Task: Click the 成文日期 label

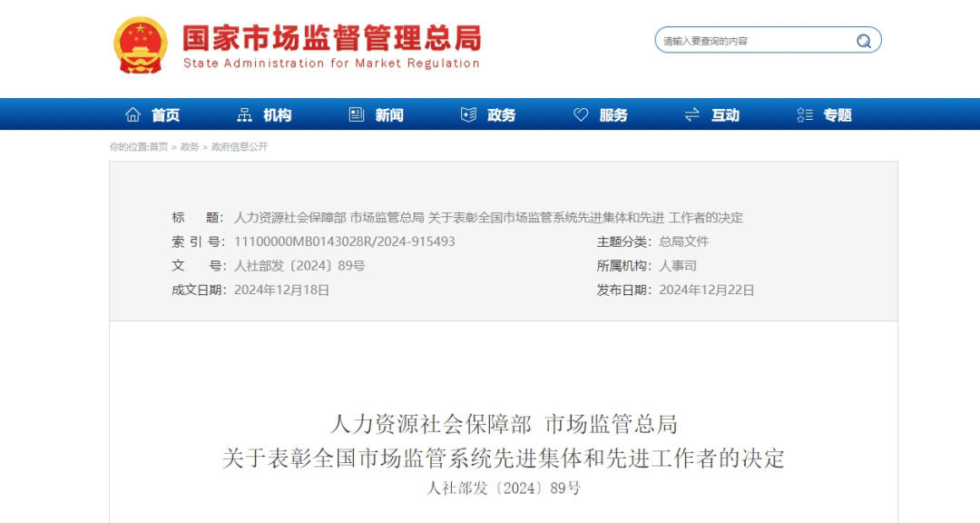Action: tap(198, 291)
